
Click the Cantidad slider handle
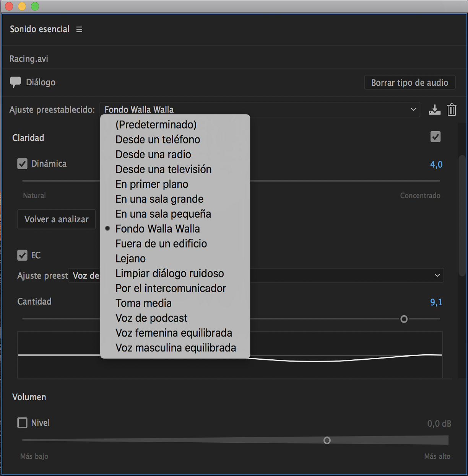[x=404, y=319]
